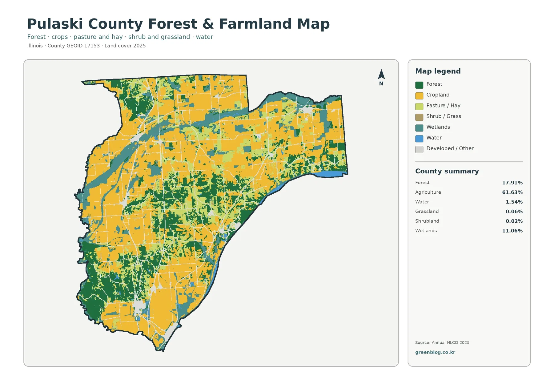Click the 'Agriculture' summary row label
This screenshot has height=392, width=554.
[428, 192]
